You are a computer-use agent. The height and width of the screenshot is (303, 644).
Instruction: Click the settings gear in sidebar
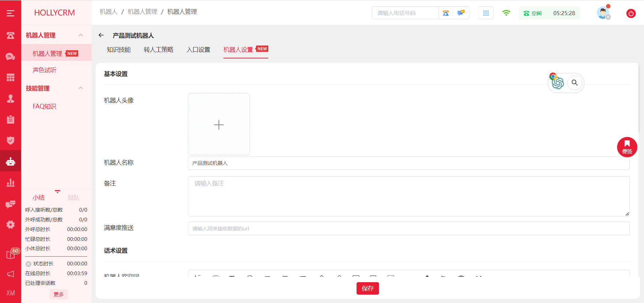coord(10,224)
